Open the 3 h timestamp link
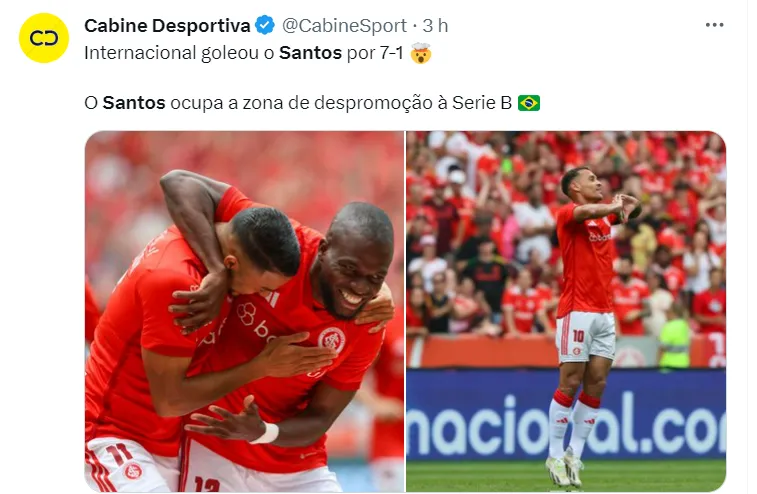 pos(435,26)
